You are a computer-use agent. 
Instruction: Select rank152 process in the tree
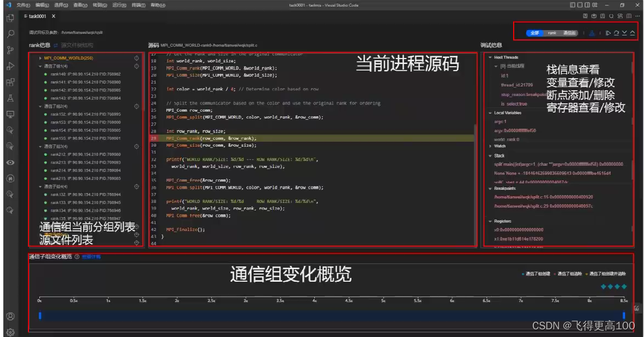[x=85, y=114]
